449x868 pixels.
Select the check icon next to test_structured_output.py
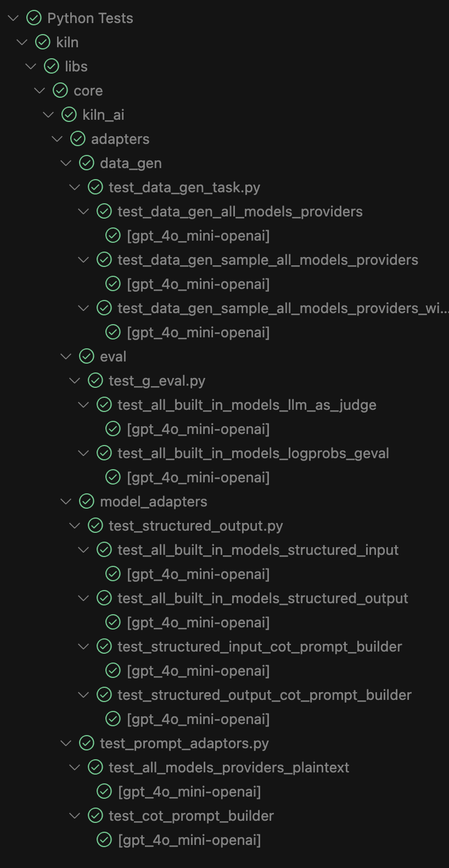pyautogui.click(x=95, y=525)
